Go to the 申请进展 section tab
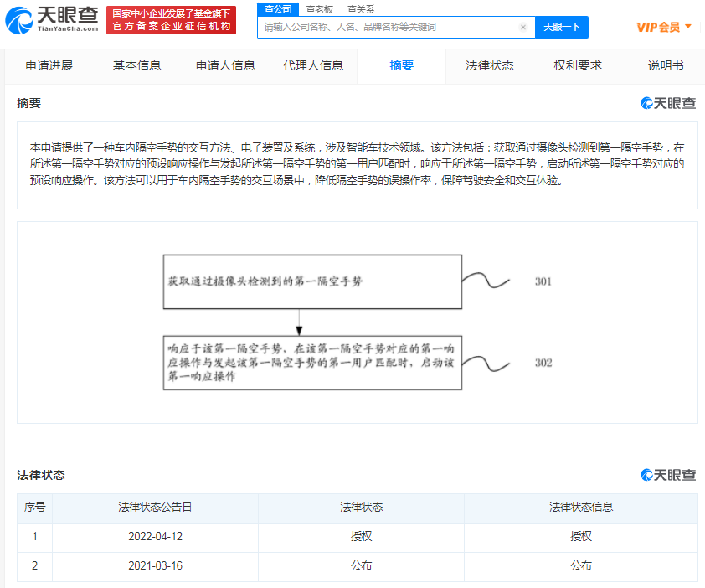The image size is (705, 588). [49, 65]
